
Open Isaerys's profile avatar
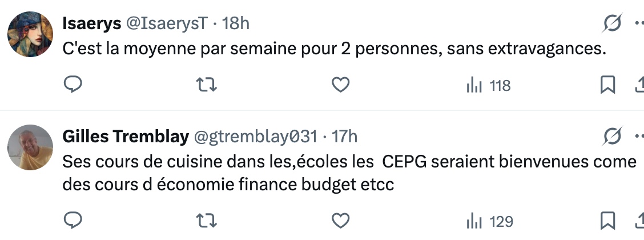[x=30, y=34]
